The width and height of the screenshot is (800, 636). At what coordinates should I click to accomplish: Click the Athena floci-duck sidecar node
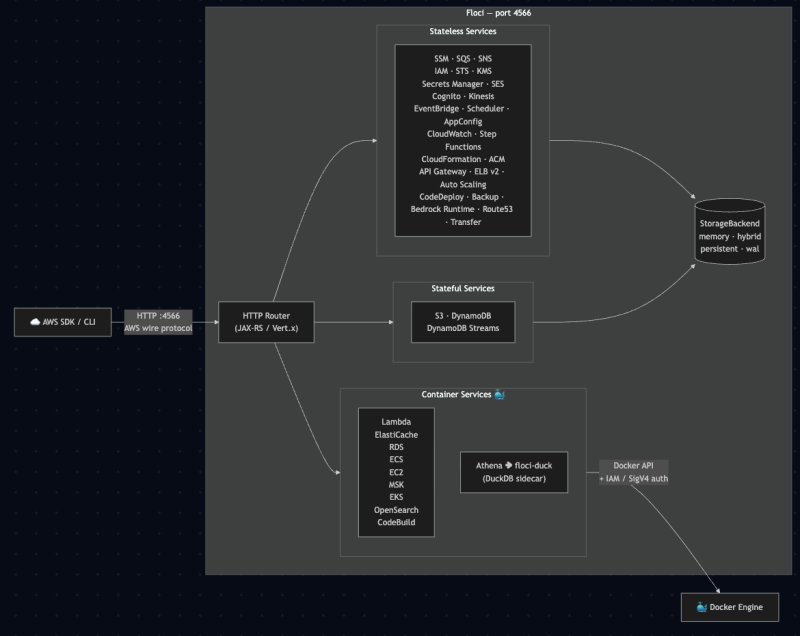(x=514, y=472)
